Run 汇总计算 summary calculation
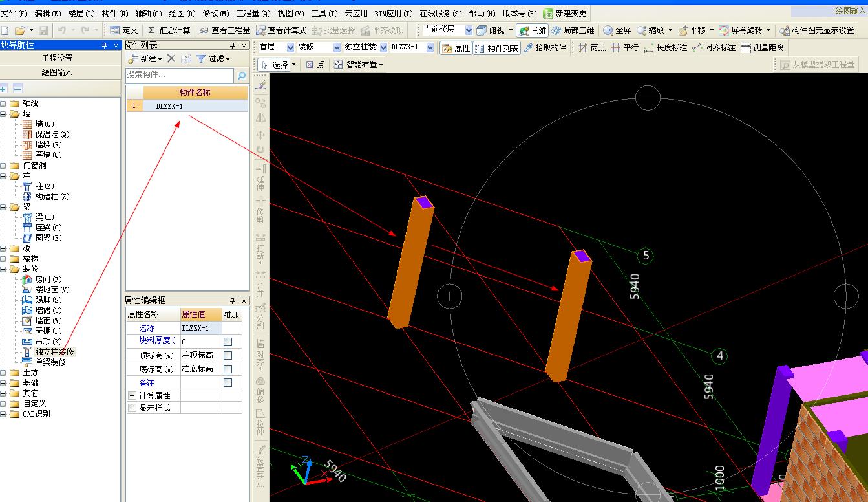Image resolution: width=868 pixels, height=502 pixels. pyautogui.click(x=169, y=30)
